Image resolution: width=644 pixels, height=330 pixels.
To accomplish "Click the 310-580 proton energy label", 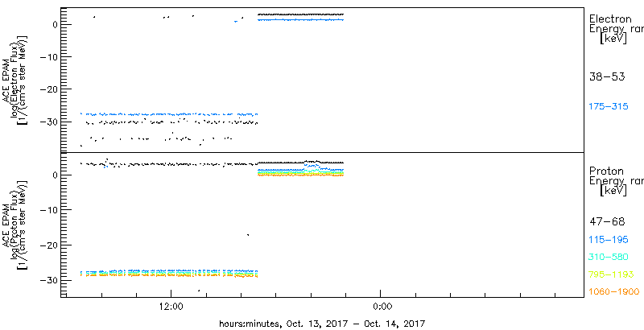I will (x=609, y=258).
